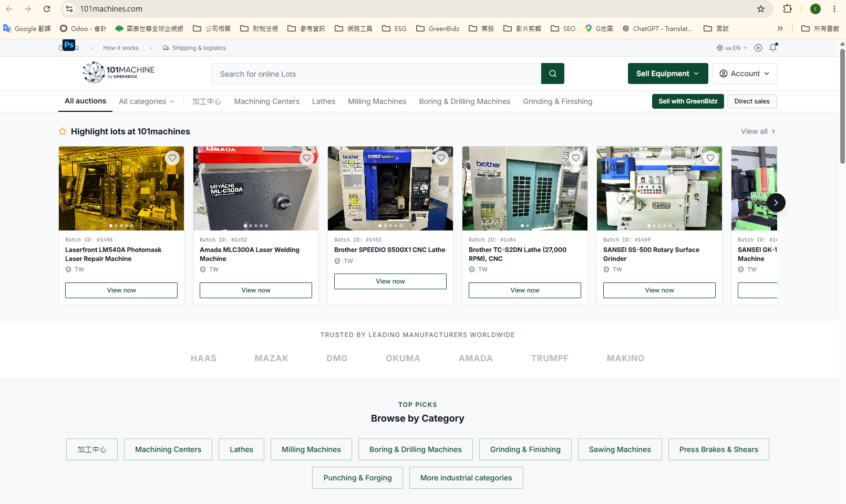
Task: Open Lathes in the nav bar
Action: (x=324, y=101)
